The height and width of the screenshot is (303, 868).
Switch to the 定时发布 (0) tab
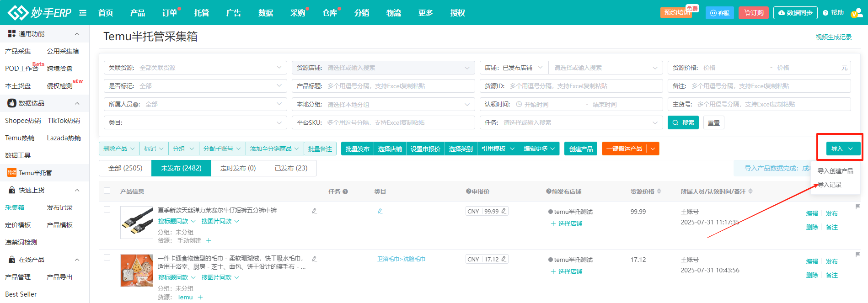pos(238,168)
